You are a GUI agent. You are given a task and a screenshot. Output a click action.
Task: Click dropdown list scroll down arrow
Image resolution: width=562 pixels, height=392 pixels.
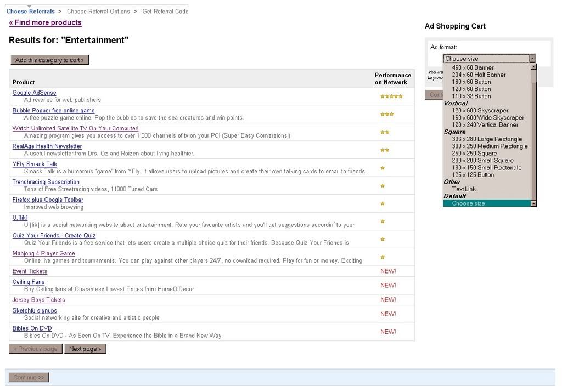pyautogui.click(x=533, y=204)
